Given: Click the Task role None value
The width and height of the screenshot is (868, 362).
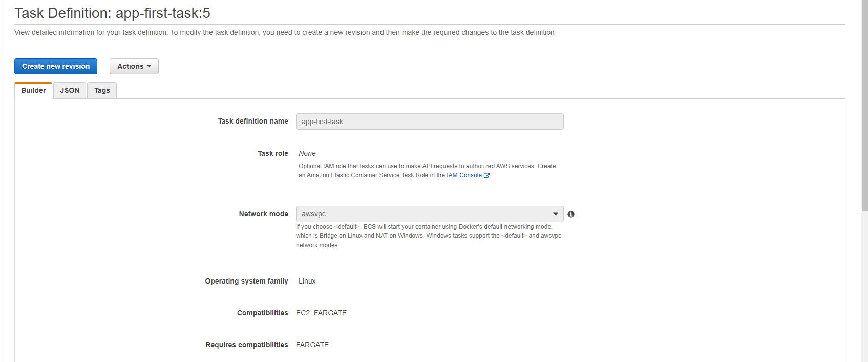Looking at the screenshot, I should click(x=307, y=153).
